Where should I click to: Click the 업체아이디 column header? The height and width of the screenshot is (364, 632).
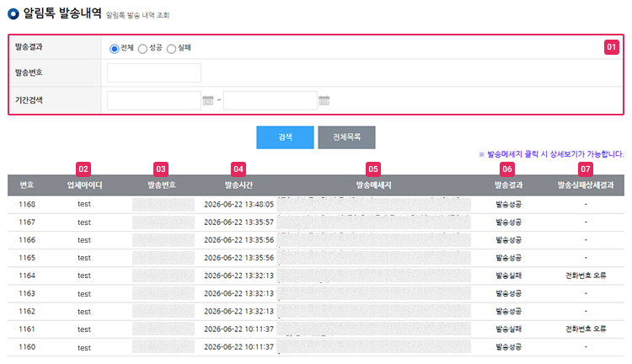(84, 185)
